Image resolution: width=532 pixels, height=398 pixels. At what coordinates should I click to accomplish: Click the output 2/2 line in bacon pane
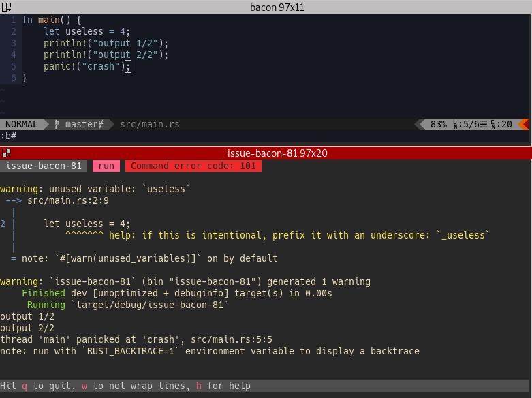(27, 328)
